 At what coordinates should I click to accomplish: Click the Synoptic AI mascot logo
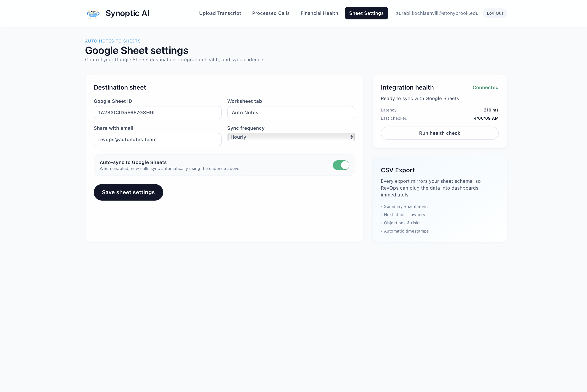tap(93, 13)
